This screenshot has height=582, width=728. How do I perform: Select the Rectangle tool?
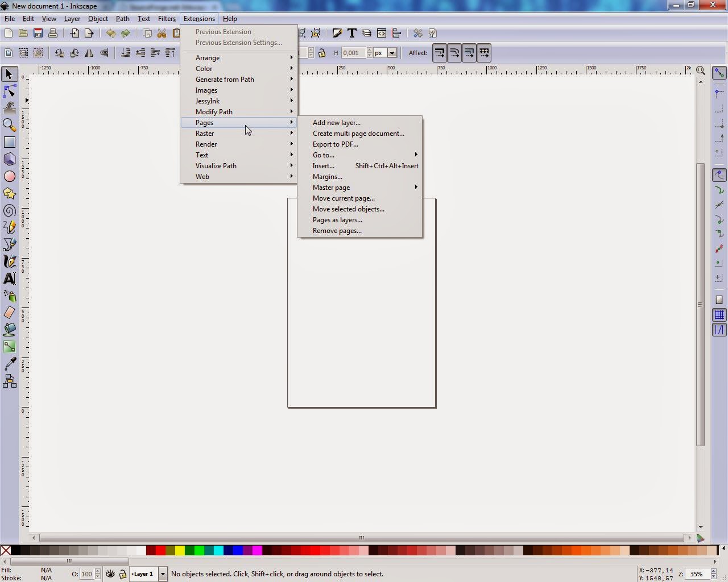(10, 142)
